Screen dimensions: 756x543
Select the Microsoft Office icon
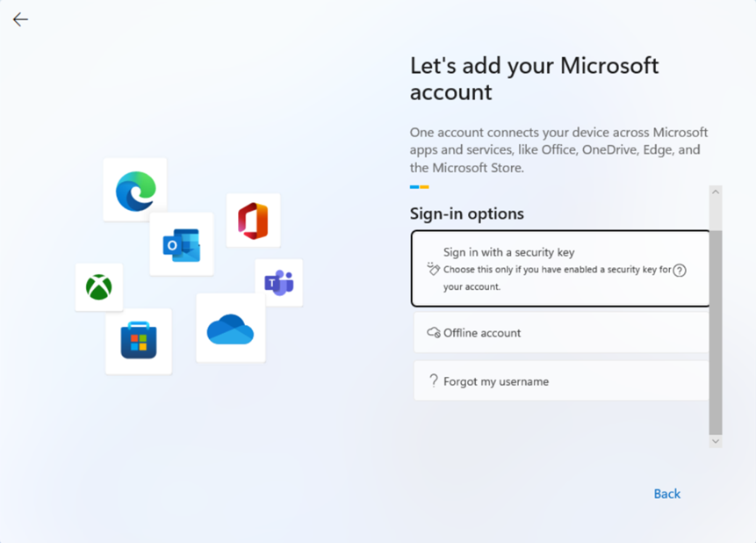[252, 219]
